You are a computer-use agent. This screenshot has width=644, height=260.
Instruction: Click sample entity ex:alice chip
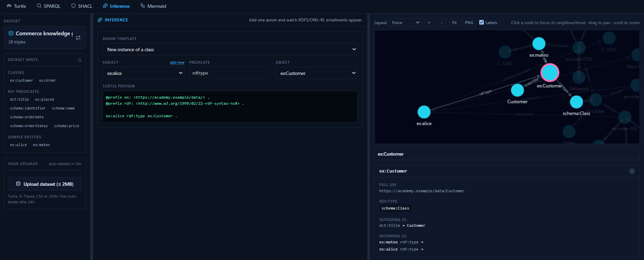coord(18,145)
